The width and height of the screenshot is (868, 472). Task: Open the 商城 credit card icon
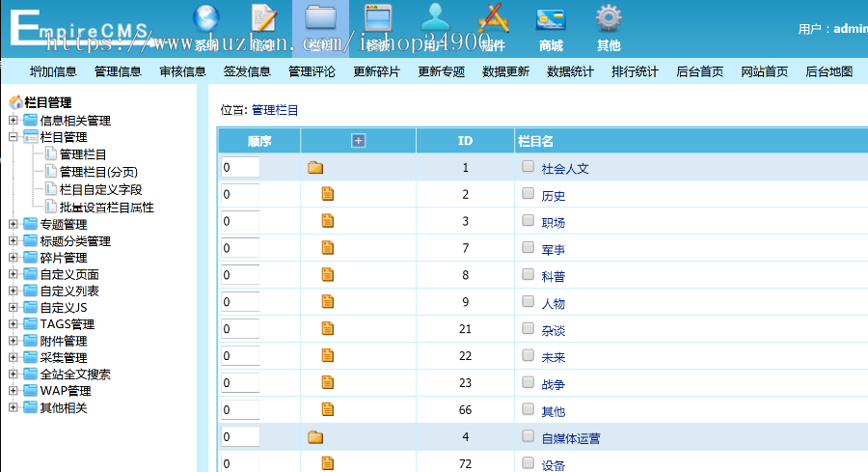pyautogui.click(x=551, y=19)
